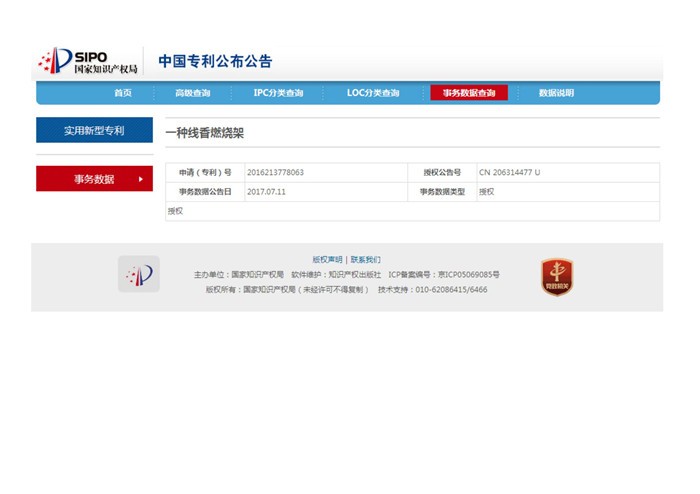The width and height of the screenshot is (700, 494).
Task: Open the 数据说明 tab
Action: (556, 93)
